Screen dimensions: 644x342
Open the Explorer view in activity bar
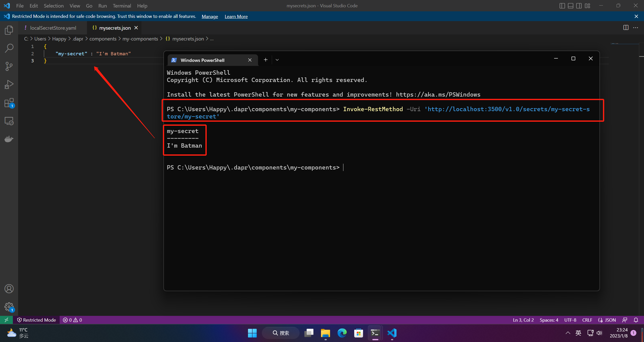click(9, 30)
